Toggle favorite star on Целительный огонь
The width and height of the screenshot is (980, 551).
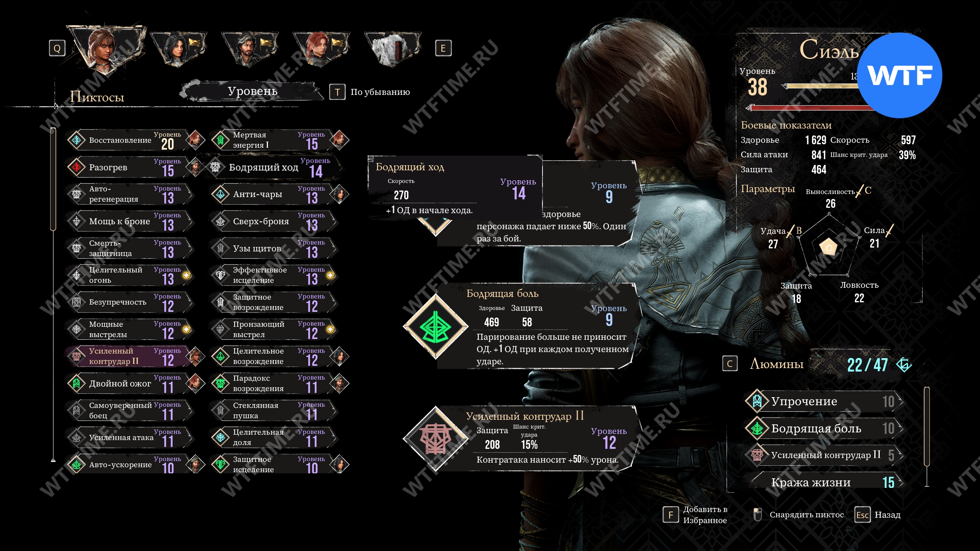pos(186,275)
